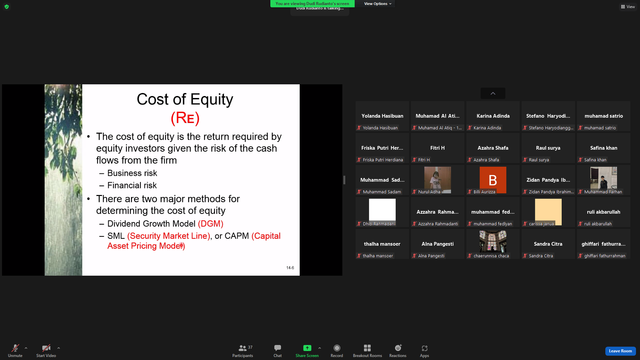The height and width of the screenshot is (360, 640).
Task: Leave the meeting with Leave Room
Action: [620, 351]
